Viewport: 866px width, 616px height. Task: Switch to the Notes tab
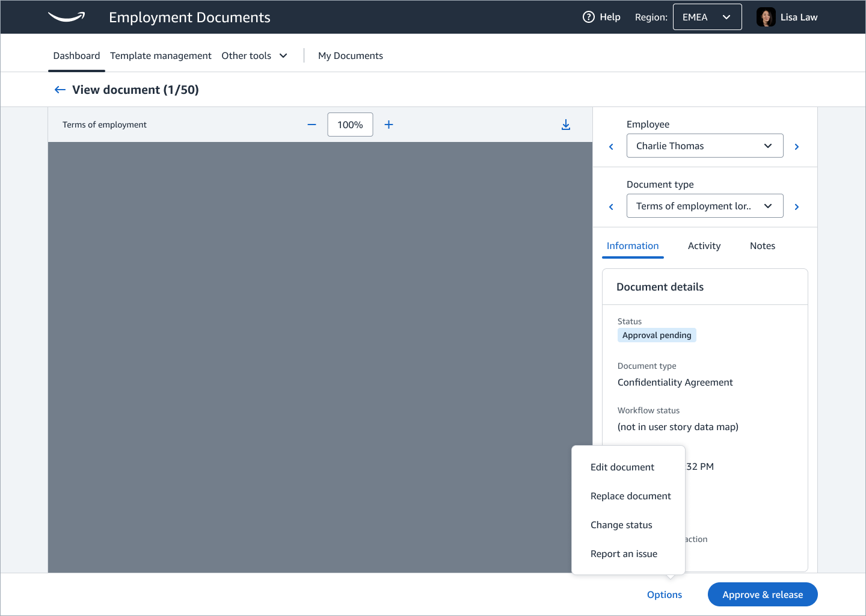pyautogui.click(x=763, y=245)
